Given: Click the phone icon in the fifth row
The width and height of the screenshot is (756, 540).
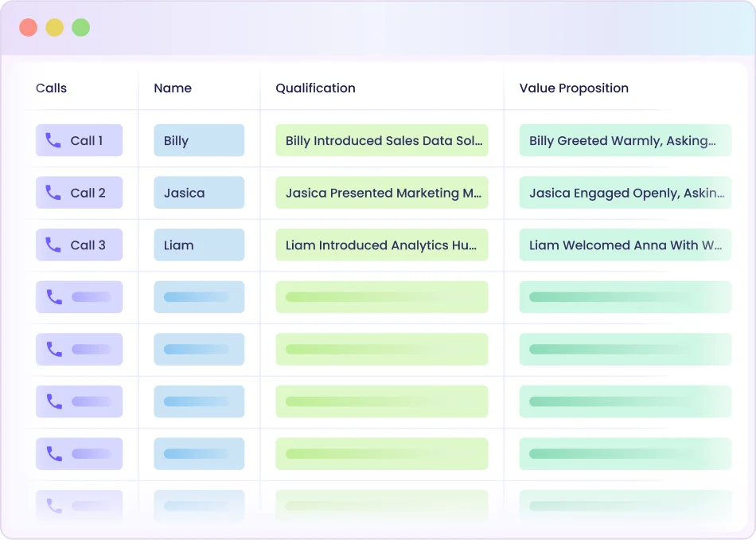Looking at the screenshot, I should pyautogui.click(x=54, y=349).
